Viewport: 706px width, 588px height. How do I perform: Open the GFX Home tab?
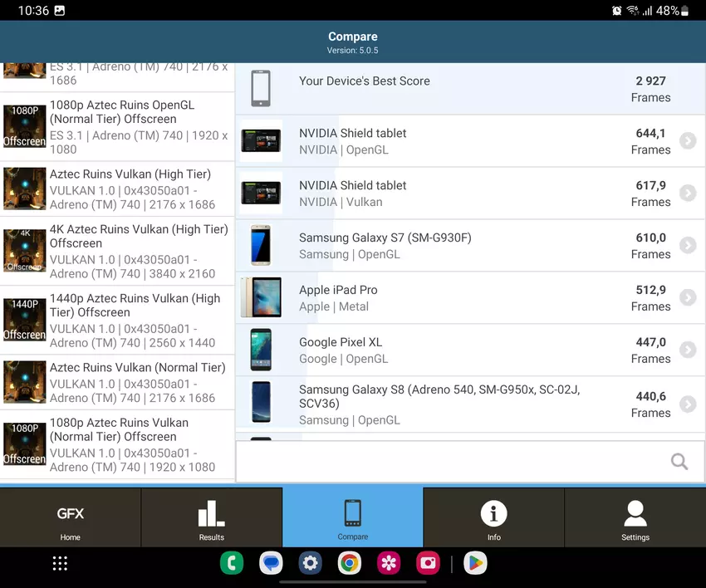tap(71, 518)
